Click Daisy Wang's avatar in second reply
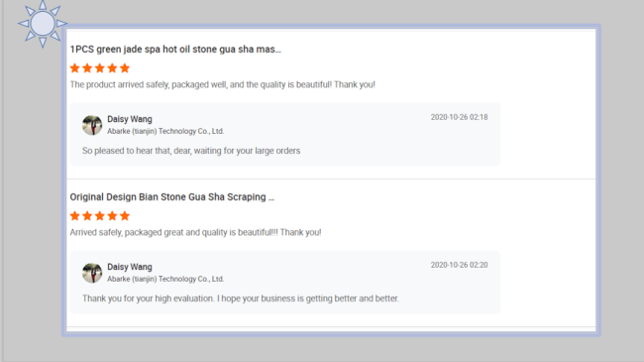The image size is (644, 362). tap(92, 273)
